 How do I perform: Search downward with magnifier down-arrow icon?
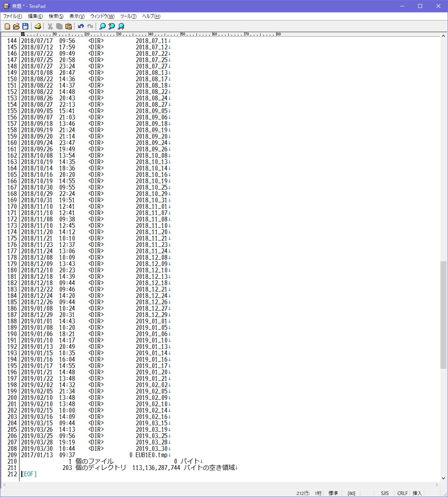click(121, 26)
